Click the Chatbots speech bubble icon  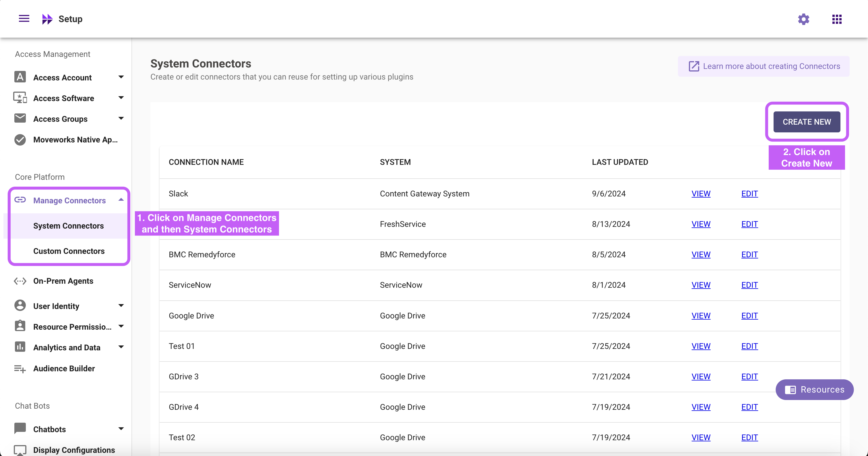(x=20, y=428)
